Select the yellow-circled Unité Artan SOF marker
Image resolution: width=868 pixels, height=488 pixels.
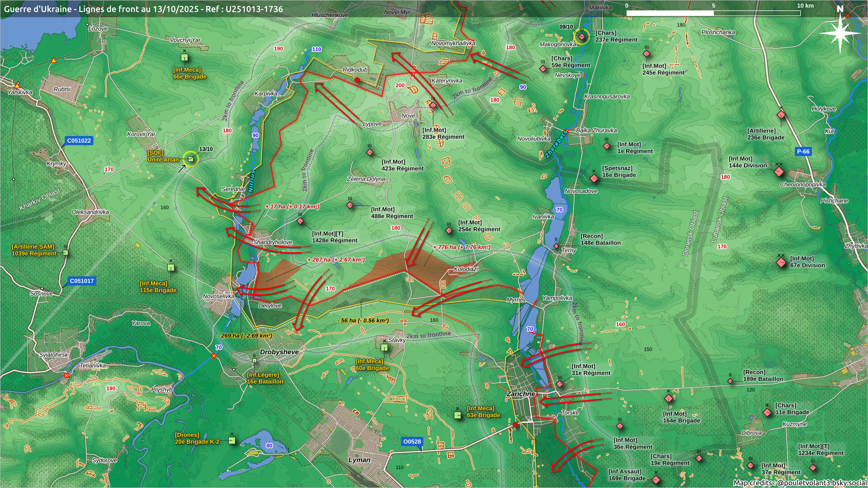[x=191, y=159]
